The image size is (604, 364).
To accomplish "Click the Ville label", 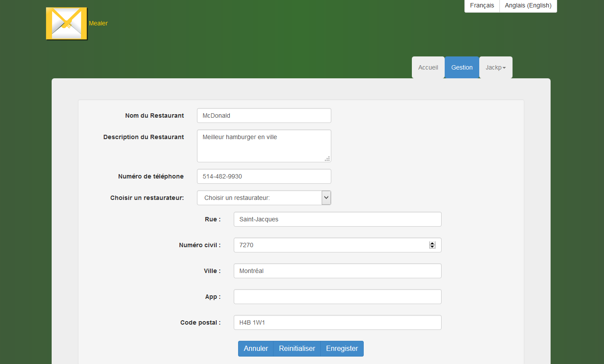I will pyautogui.click(x=212, y=271).
